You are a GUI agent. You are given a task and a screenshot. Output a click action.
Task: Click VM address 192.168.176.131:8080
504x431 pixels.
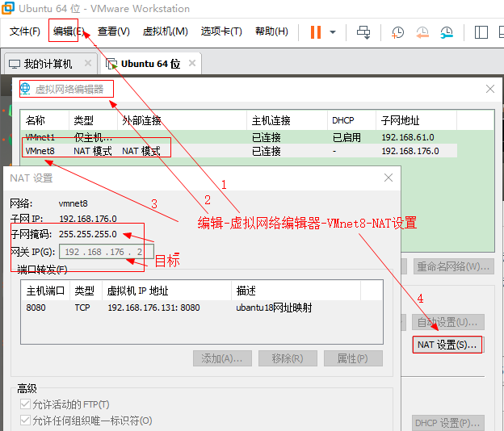153,308
